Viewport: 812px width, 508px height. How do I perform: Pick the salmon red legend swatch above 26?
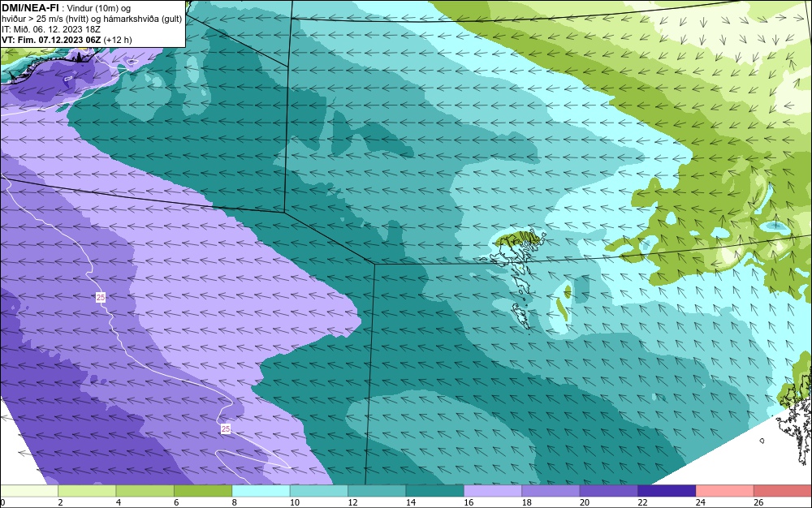pos(783,491)
